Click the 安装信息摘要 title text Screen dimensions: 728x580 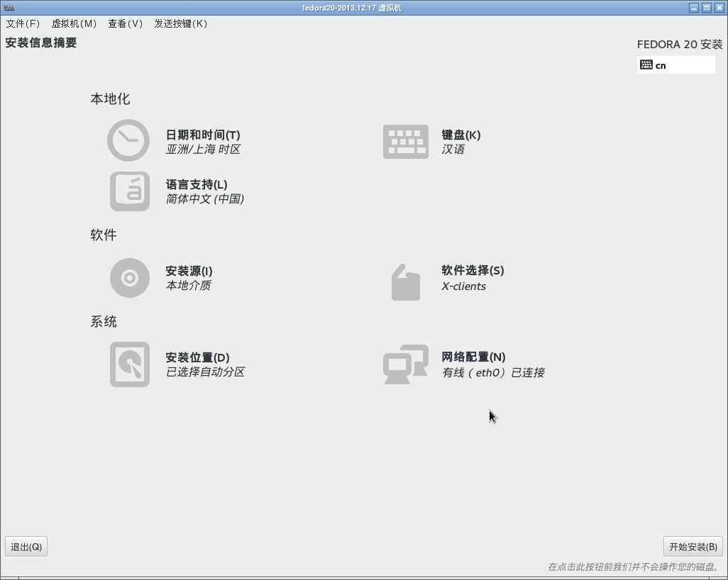point(41,43)
